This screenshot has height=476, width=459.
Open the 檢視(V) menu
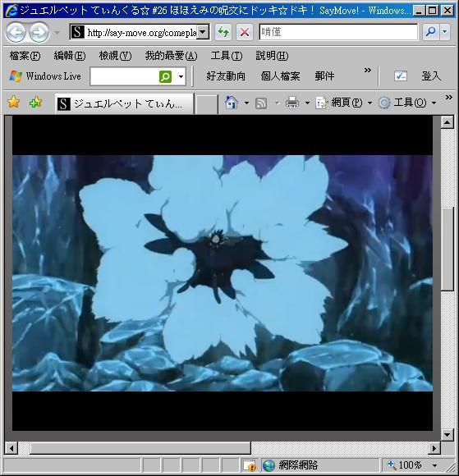[115, 56]
